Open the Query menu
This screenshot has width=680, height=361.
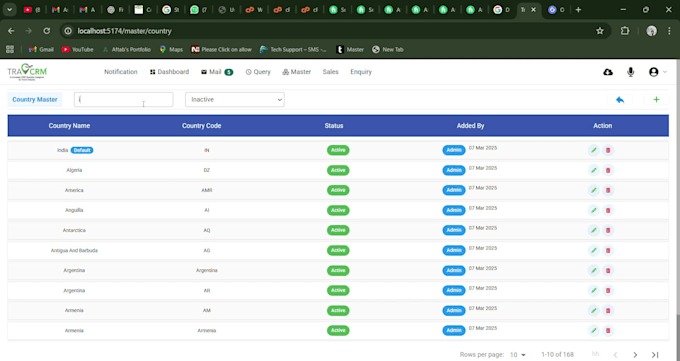[x=258, y=72]
